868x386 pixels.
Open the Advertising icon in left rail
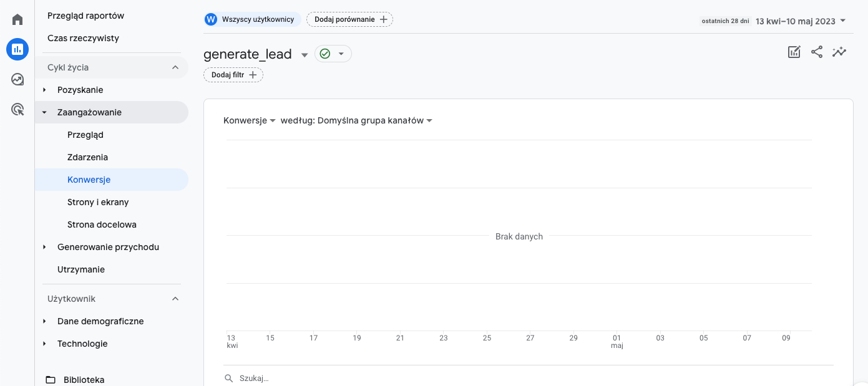(17, 110)
